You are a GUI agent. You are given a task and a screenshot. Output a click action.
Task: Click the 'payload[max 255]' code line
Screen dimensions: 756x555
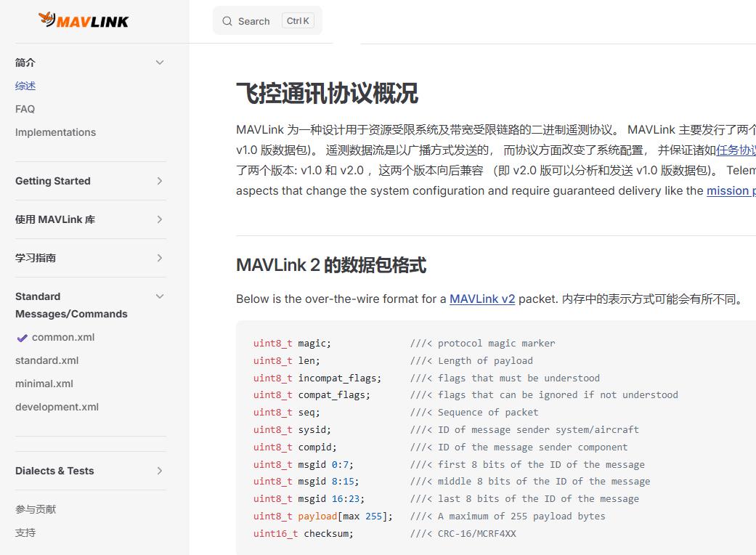(323, 516)
